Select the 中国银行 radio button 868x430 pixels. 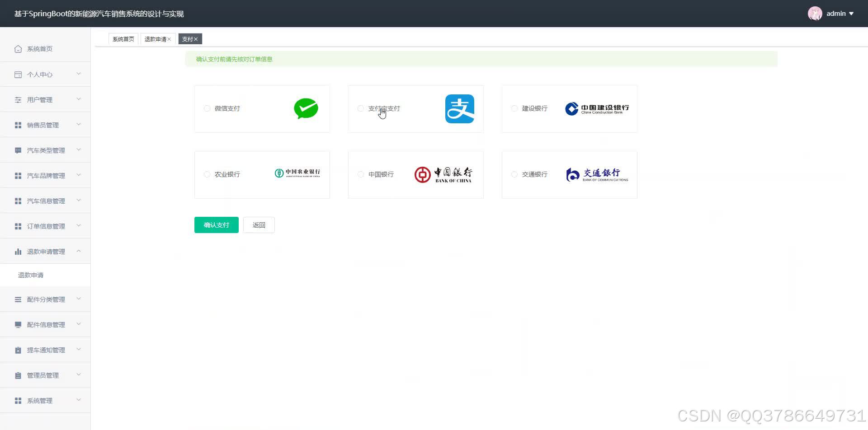pos(361,174)
